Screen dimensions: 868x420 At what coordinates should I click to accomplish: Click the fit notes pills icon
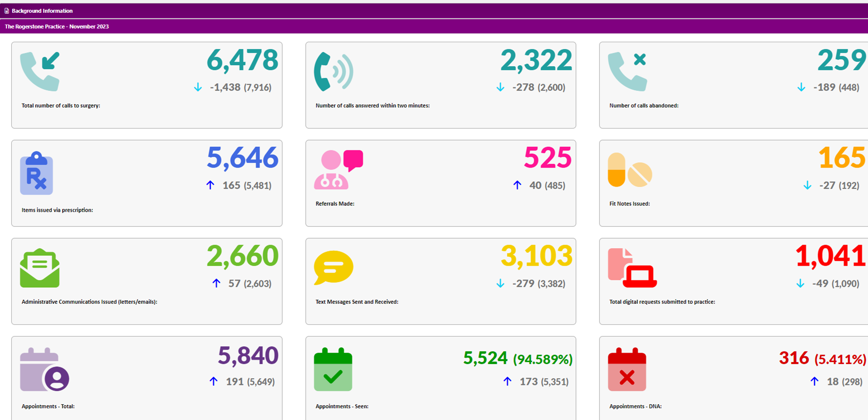point(630,170)
